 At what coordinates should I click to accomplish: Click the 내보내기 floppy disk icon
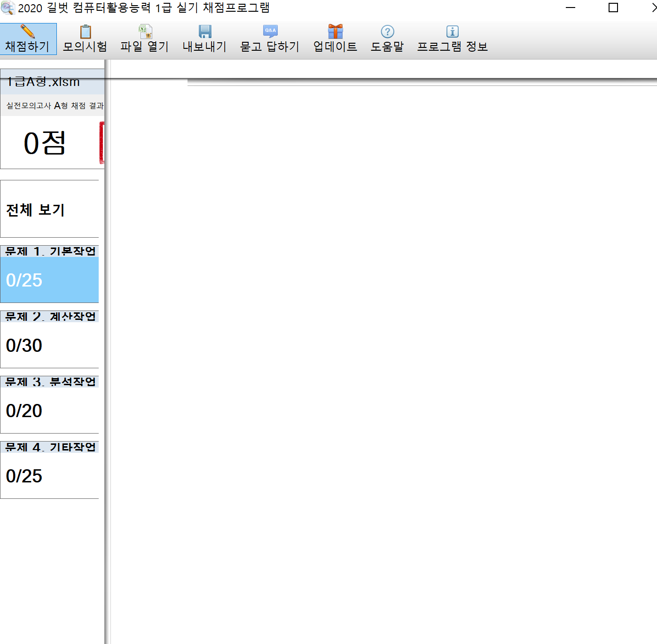(205, 31)
